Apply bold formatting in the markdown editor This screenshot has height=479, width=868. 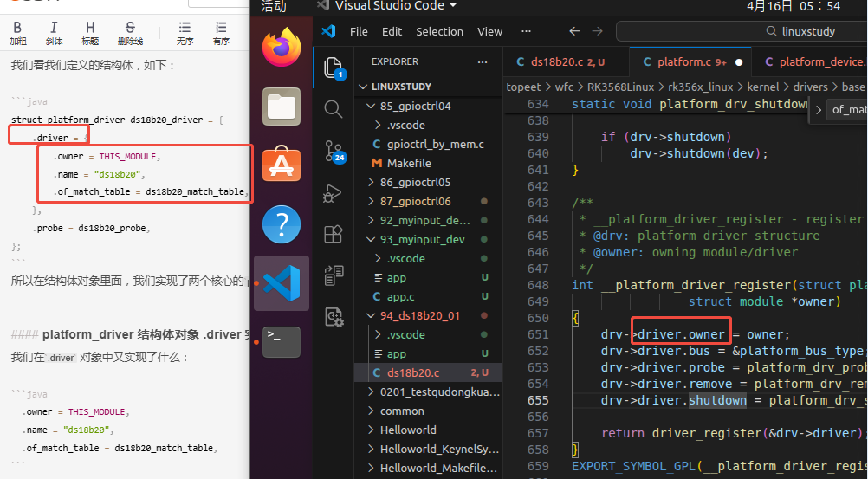click(x=17, y=33)
